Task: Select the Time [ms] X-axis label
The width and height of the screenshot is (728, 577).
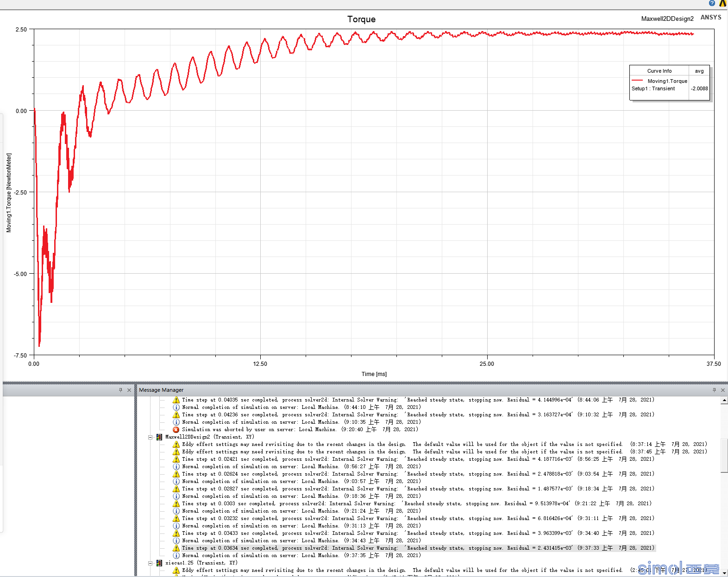Action: (374, 374)
